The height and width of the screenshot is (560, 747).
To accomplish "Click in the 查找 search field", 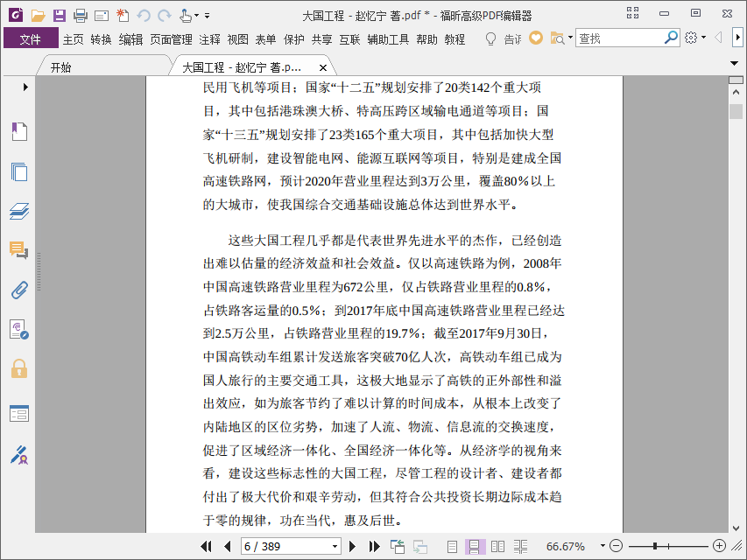I will [x=619, y=38].
